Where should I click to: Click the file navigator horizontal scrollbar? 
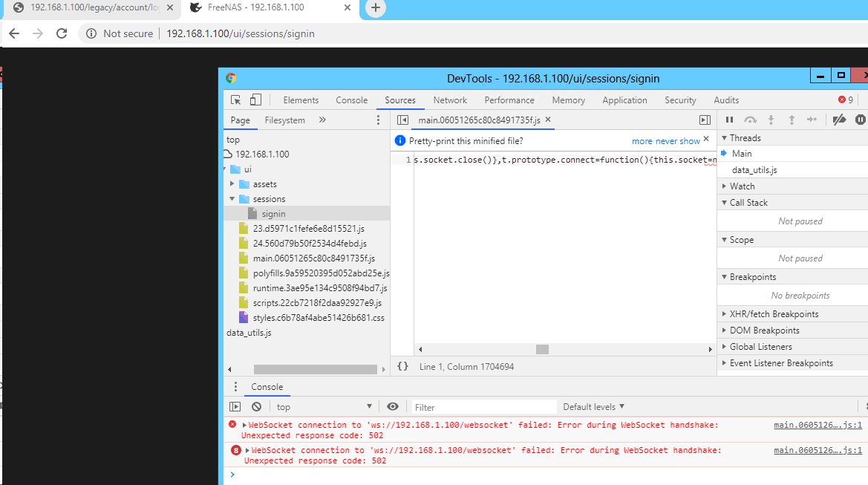[315, 369]
